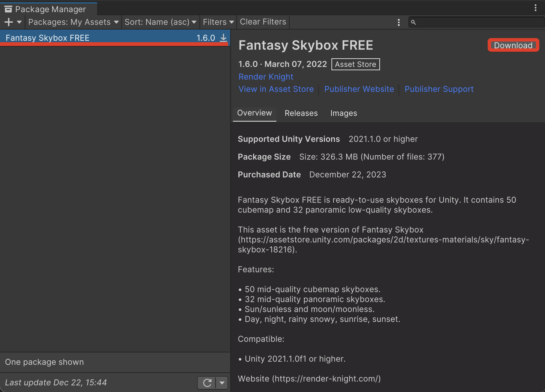Select the Package Manager window tab

(49, 9)
